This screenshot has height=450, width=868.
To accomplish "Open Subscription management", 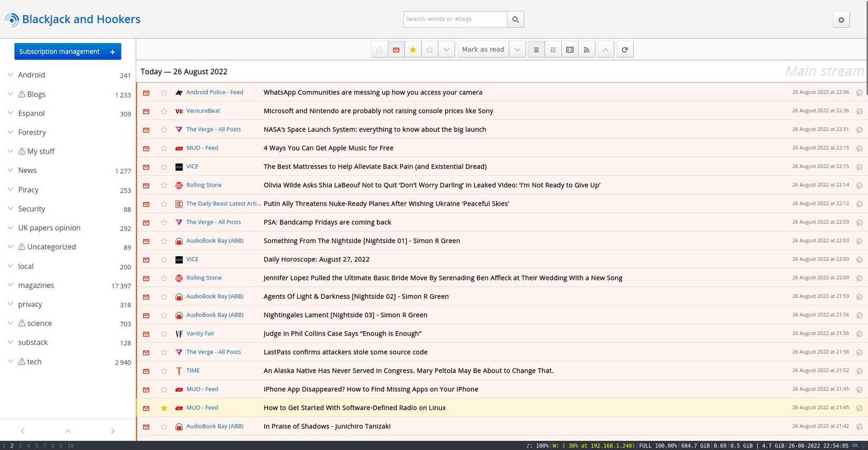I will click(59, 52).
